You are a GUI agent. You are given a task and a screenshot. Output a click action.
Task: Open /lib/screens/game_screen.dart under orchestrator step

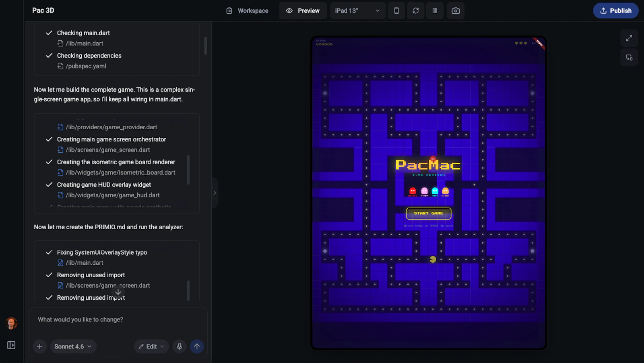108,149
